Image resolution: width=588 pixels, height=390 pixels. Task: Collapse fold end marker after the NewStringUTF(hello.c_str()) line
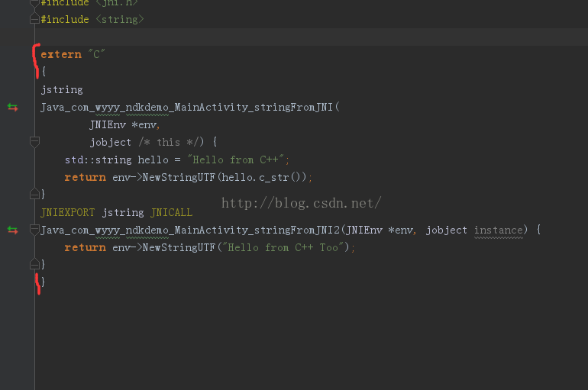(x=34, y=194)
